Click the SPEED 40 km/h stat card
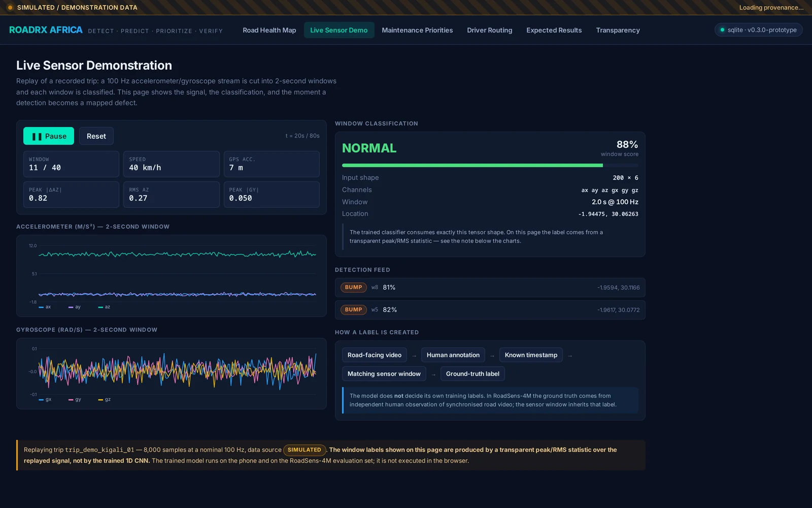The height and width of the screenshot is (508, 812). (172, 164)
